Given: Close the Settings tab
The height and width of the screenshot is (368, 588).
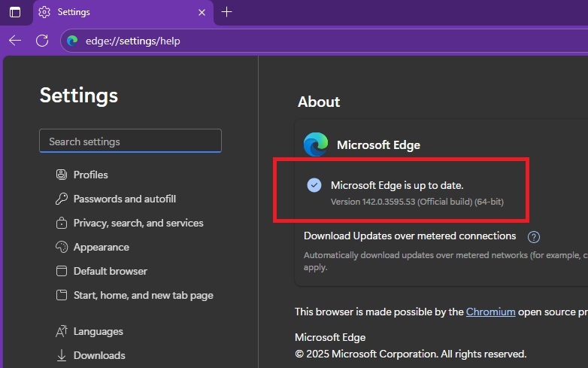Looking at the screenshot, I should [202, 12].
